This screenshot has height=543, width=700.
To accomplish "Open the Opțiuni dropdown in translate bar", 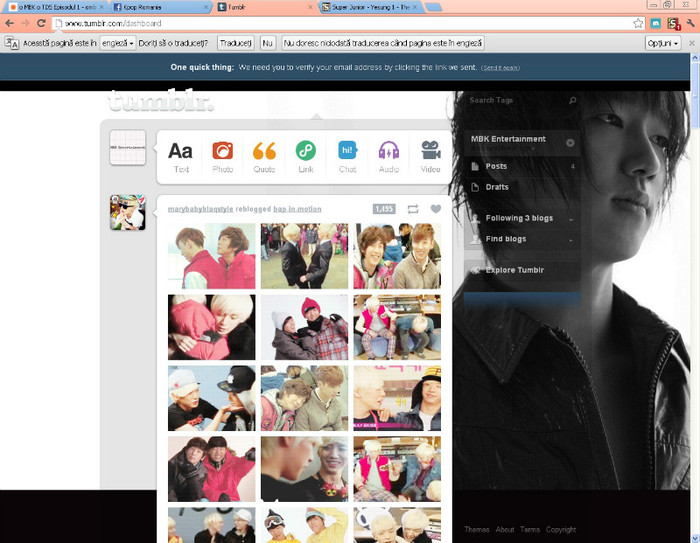I will pyautogui.click(x=663, y=43).
